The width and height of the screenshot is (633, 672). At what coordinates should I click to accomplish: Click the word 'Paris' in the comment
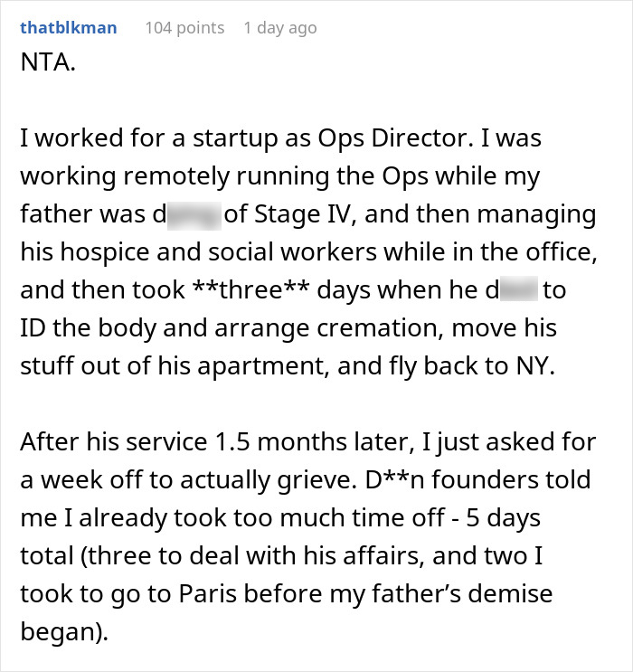pyautogui.click(x=207, y=594)
